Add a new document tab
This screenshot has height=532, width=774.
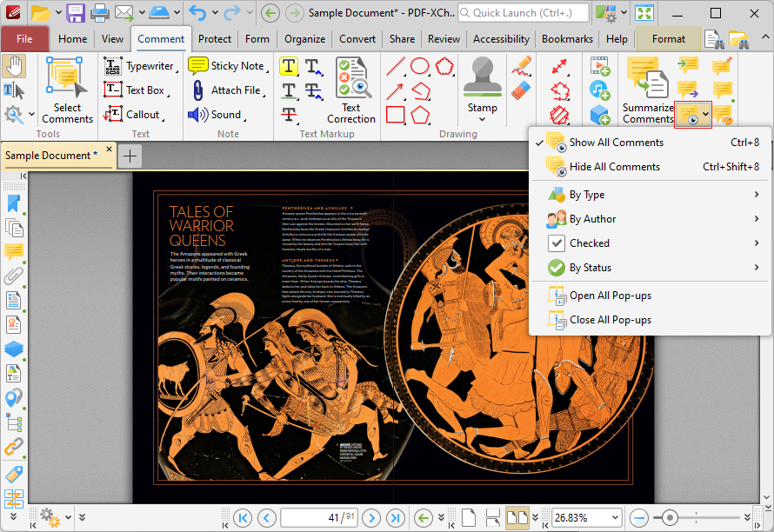[130, 156]
